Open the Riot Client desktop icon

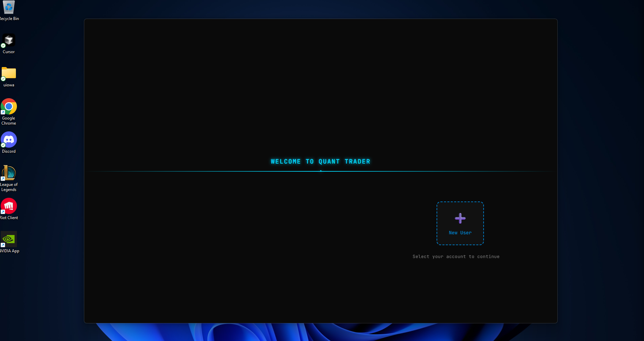(x=8, y=206)
